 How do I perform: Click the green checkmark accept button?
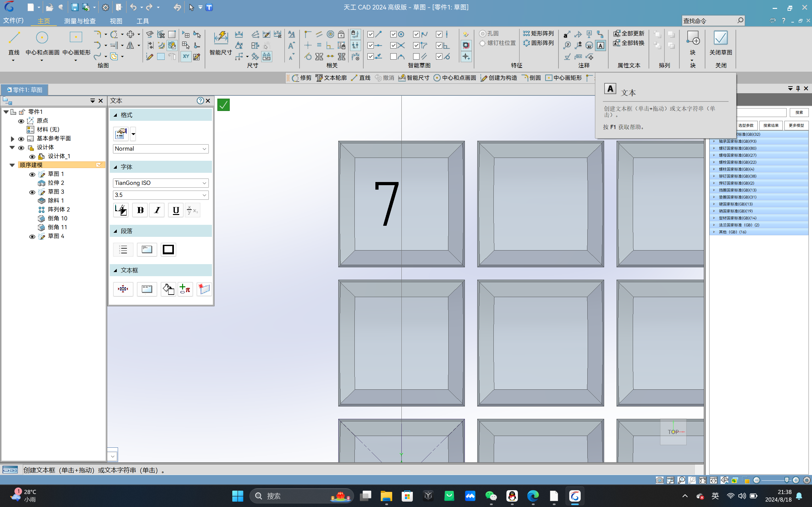(x=223, y=105)
